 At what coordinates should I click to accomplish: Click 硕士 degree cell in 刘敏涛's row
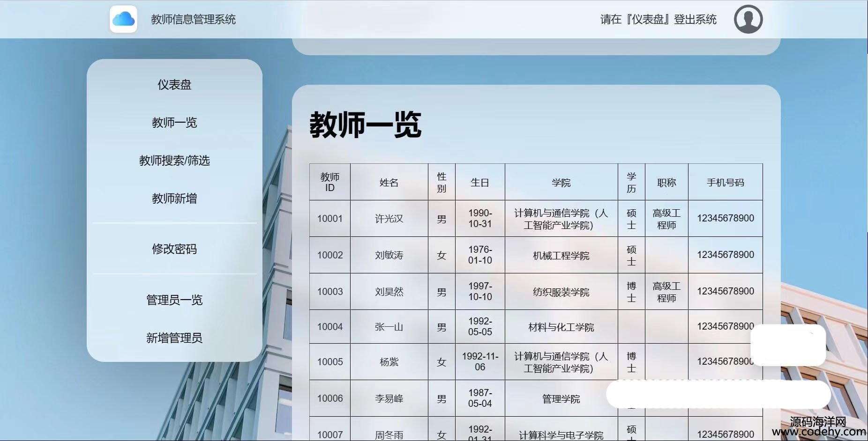(x=631, y=255)
